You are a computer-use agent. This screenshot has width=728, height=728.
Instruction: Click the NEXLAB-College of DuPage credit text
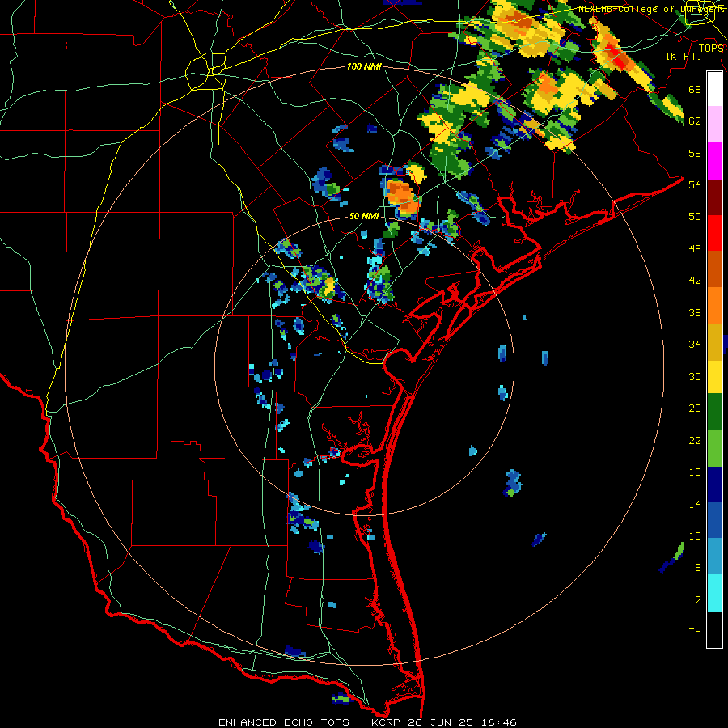coord(650,9)
